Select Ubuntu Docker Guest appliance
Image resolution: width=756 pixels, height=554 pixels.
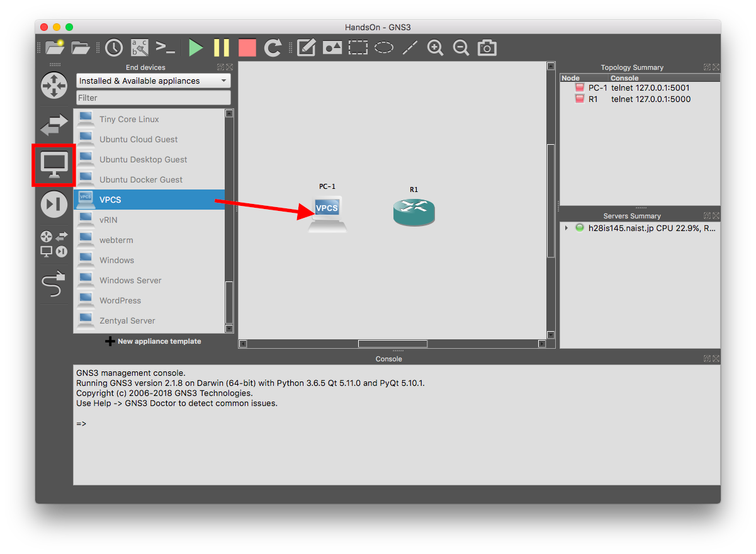(x=149, y=179)
